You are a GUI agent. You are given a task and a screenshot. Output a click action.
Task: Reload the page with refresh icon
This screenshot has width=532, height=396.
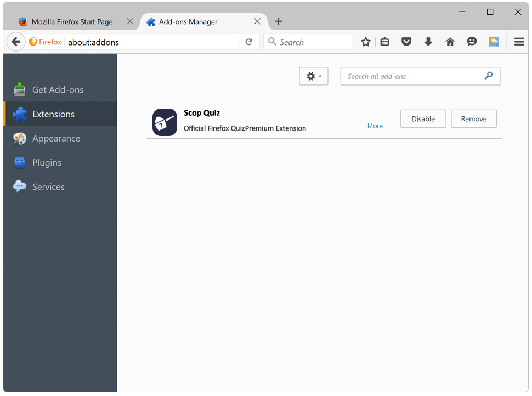pyautogui.click(x=248, y=42)
